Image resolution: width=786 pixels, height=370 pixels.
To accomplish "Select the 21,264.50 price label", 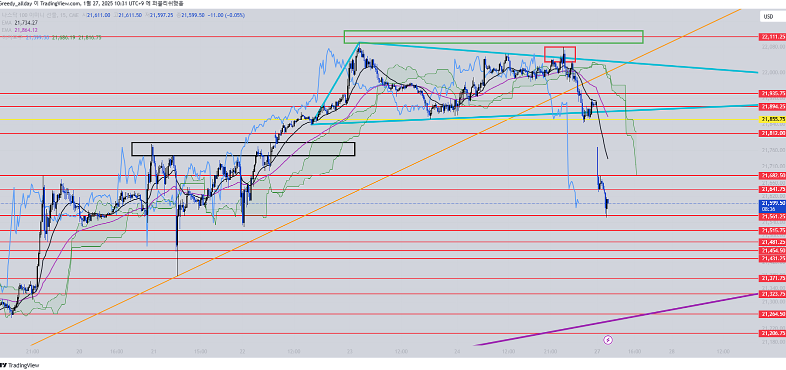I will [x=772, y=314].
